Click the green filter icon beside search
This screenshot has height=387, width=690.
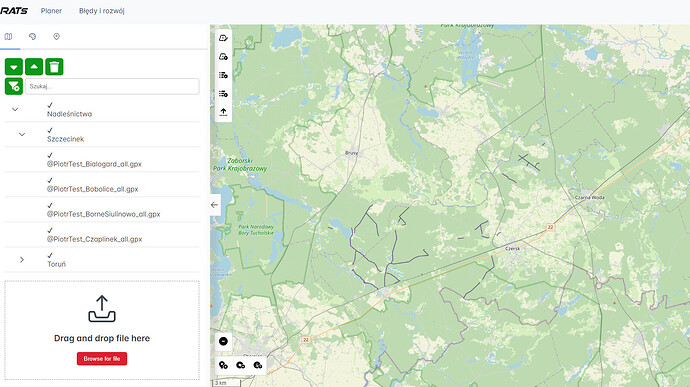(x=14, y=86)
